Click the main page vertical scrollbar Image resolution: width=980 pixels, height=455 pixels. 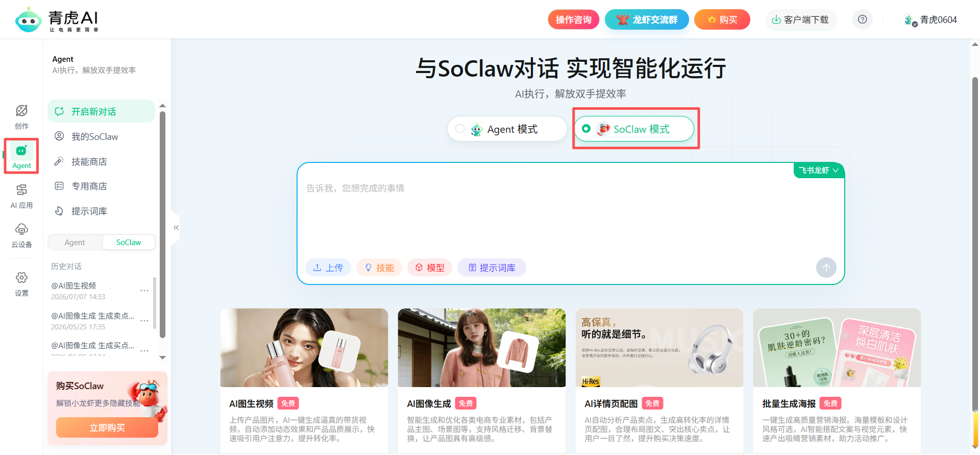[x=975, y=245]
